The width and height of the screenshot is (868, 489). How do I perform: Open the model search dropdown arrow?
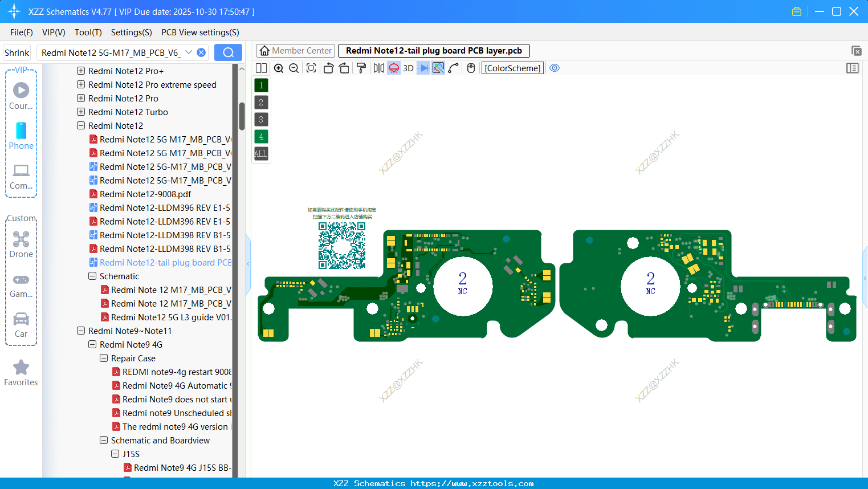(x=189, y=52)
